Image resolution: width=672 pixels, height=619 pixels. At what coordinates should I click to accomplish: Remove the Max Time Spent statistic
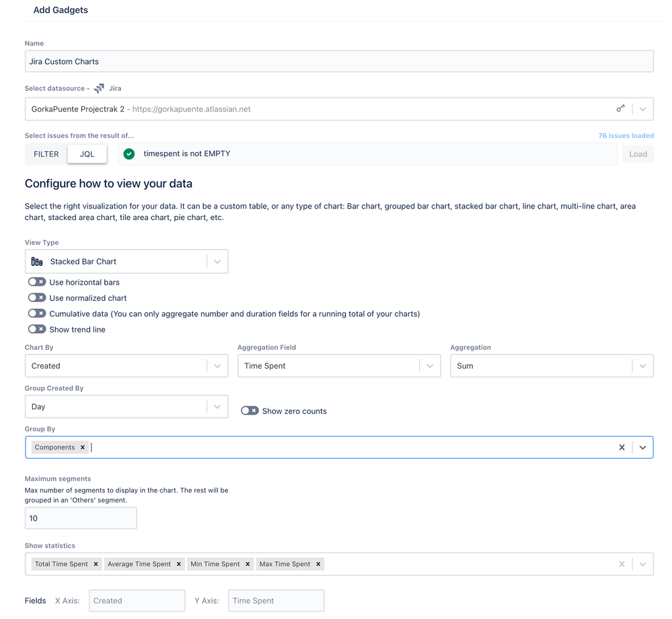[x=318, y=564]
